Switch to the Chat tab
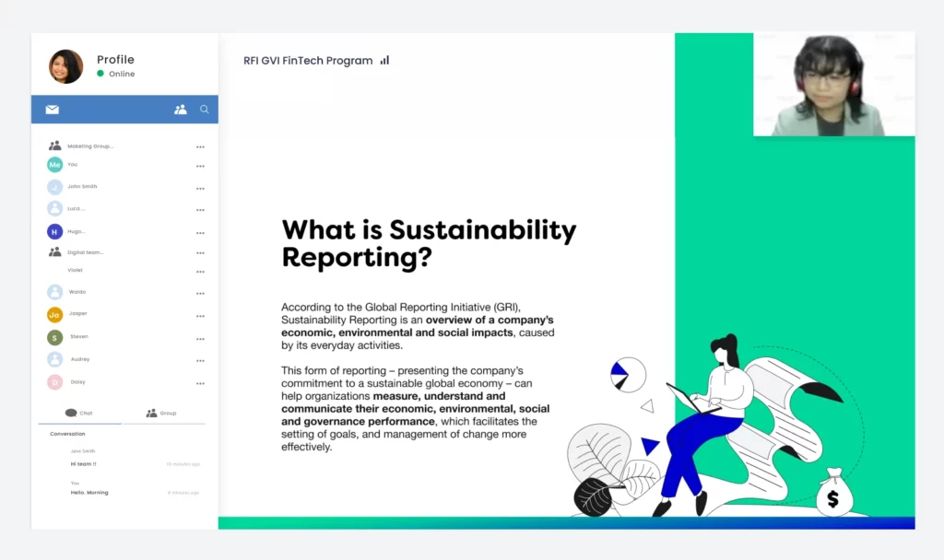944x560 pixels. click(x=79, y=413)
